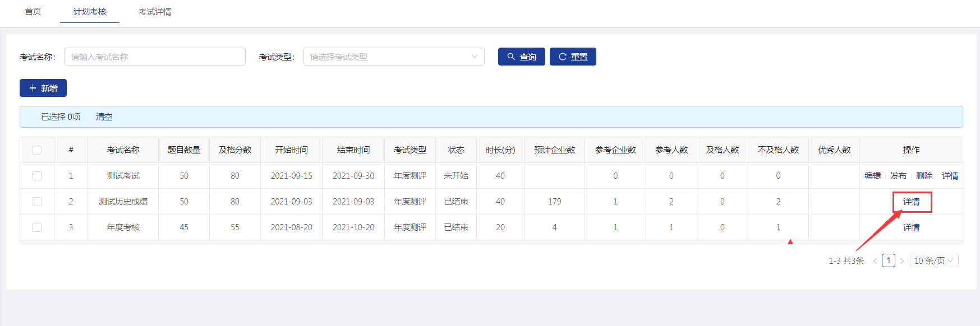Delete 测试考试 using the 删除 link
Screen dimensions: 980x326
[x=924, y=176]
